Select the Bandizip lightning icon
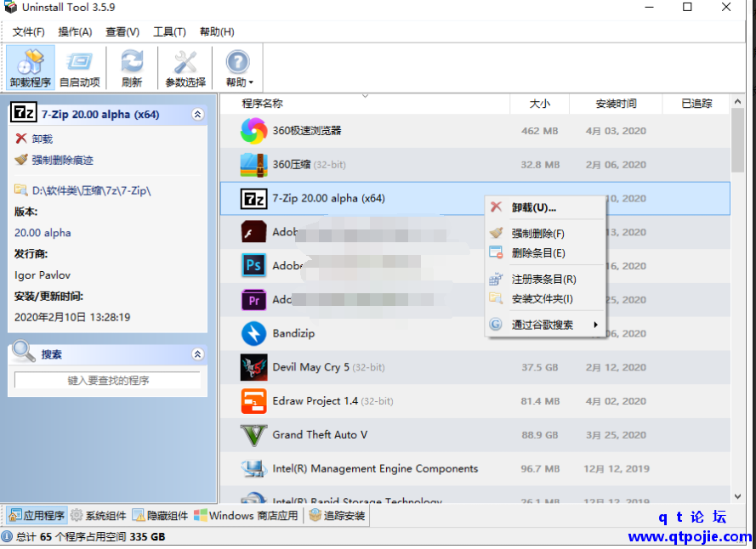This screenshot has width=756, height=549. [x=253, y=333]
